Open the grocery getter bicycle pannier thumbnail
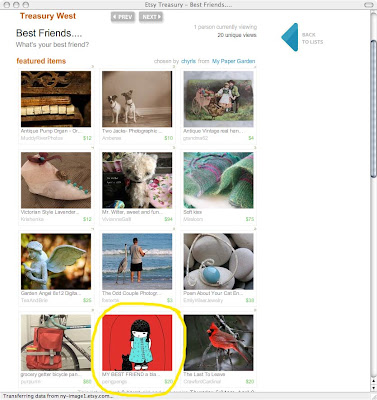The image size is (377, 400). click(x=56, y=343)
